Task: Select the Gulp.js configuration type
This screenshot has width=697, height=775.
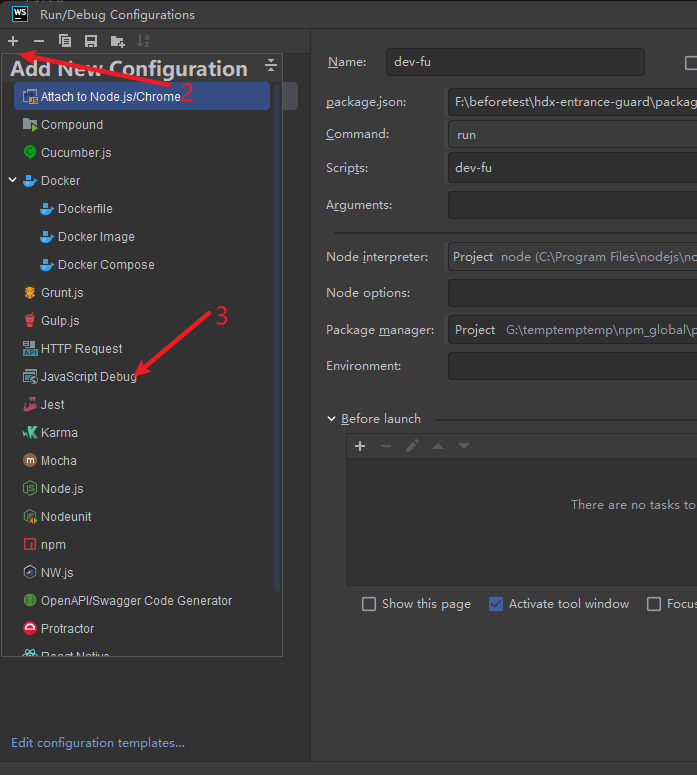Action: [x=142, y=321]
